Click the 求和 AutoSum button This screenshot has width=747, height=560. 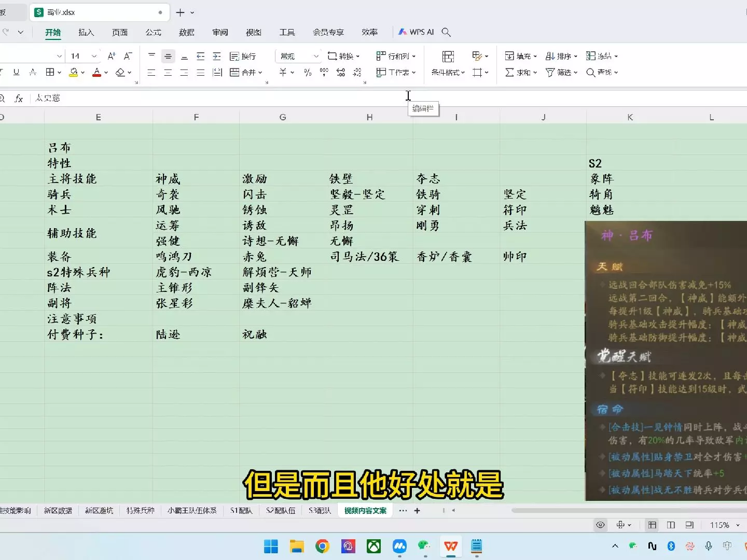click(x=521, y=73)
